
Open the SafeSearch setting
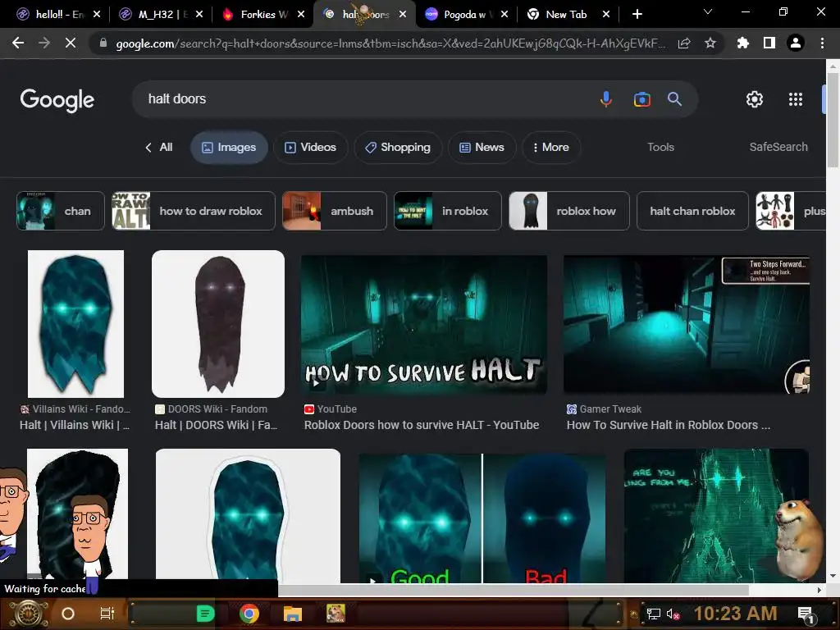coord(778,148)
